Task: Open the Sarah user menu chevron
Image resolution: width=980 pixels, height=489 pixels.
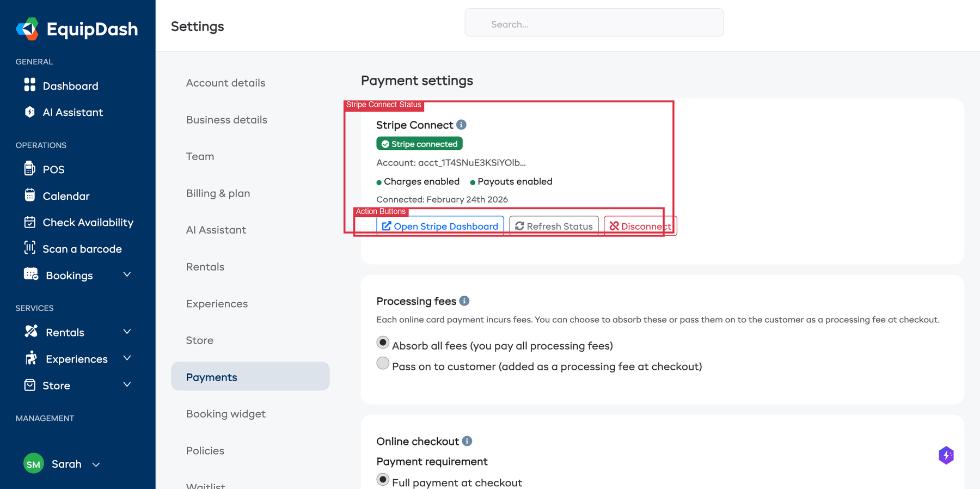Action: pos(96,464)
